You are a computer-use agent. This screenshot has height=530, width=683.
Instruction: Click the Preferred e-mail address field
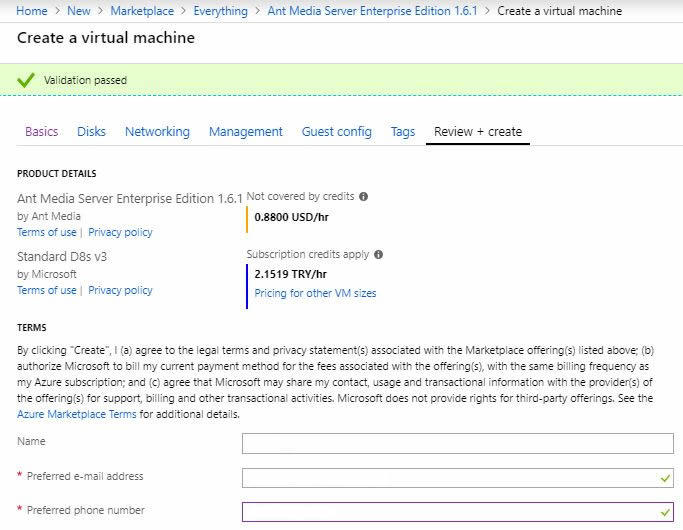[x=458, y=478]
